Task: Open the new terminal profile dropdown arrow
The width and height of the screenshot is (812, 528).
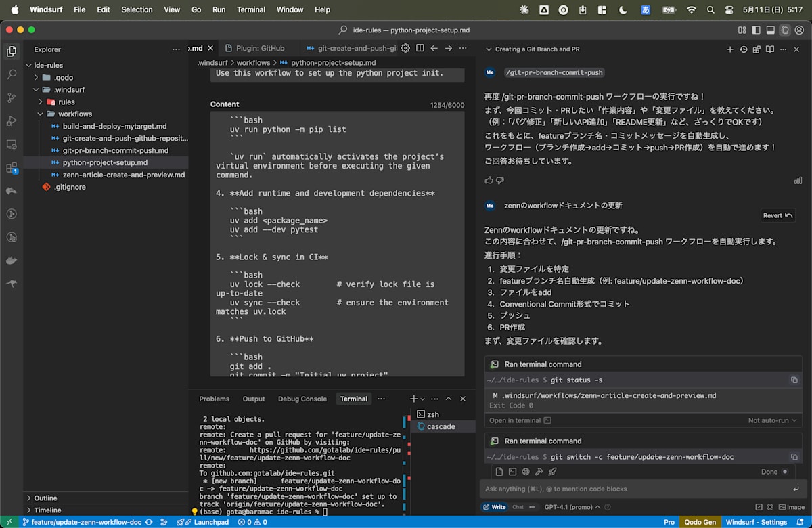Action: coord(424,399)
